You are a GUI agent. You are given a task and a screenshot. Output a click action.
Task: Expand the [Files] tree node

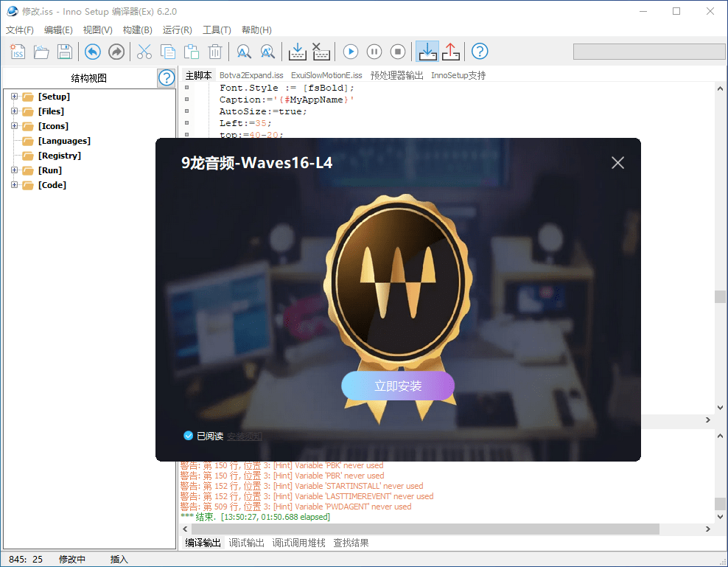pyautogui.click(x=15, y=111)
